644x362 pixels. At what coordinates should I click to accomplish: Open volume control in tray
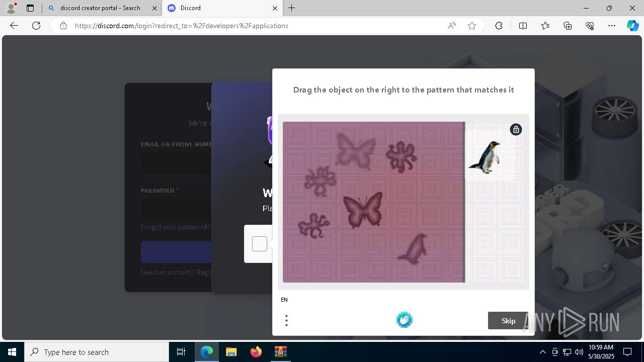[579, 352]
